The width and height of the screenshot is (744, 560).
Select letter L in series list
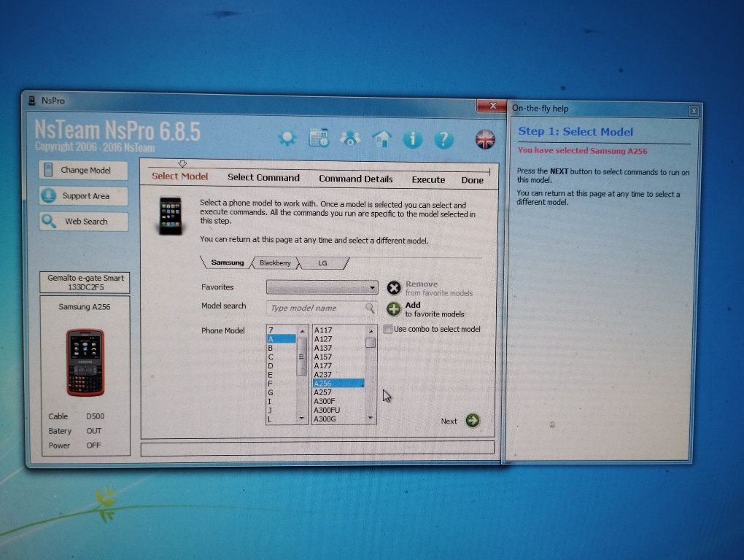click(282, 420)
